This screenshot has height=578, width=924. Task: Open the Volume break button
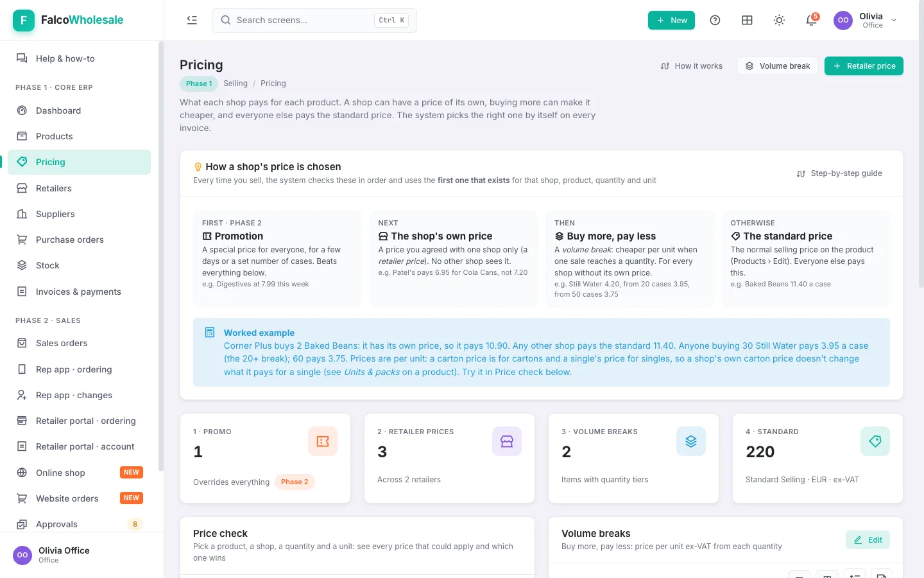point(778,66)
